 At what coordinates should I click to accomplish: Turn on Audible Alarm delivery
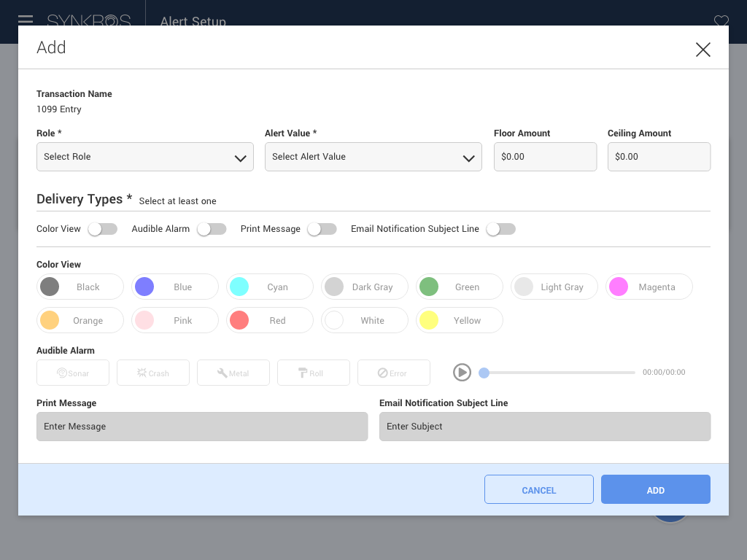pyautogui.click(x=212, y=229)
